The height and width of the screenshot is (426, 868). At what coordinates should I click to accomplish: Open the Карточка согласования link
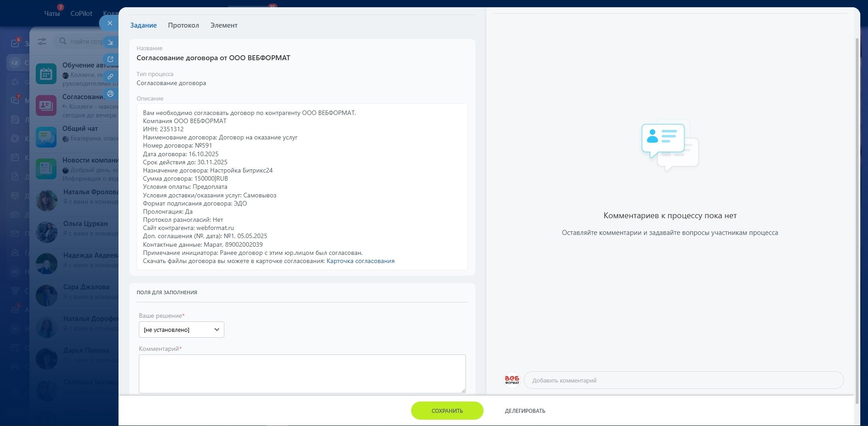pos(360,261)
